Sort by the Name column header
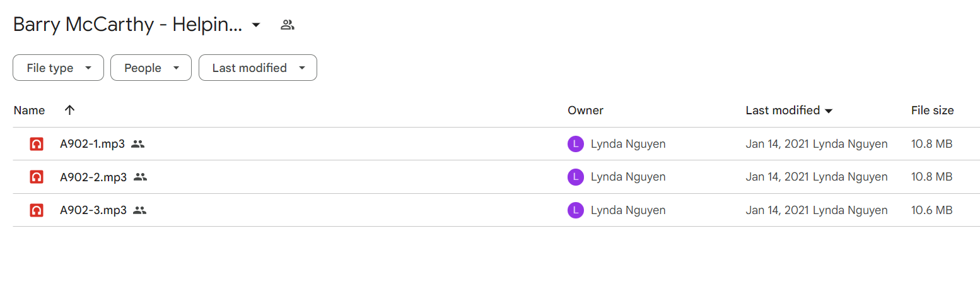The image size is (980, 281). coord(29,110)
